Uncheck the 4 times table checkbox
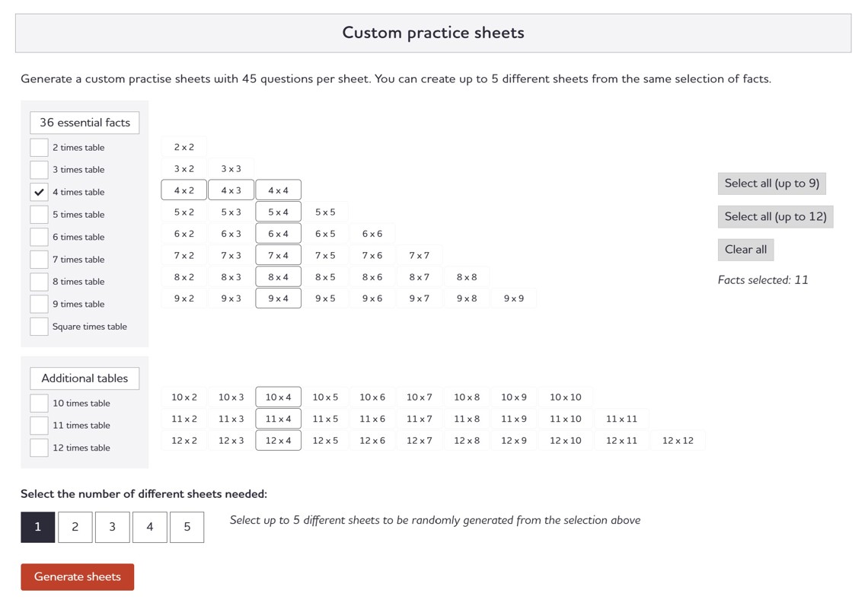Viewport: 868px width, 603px height. 39,192
